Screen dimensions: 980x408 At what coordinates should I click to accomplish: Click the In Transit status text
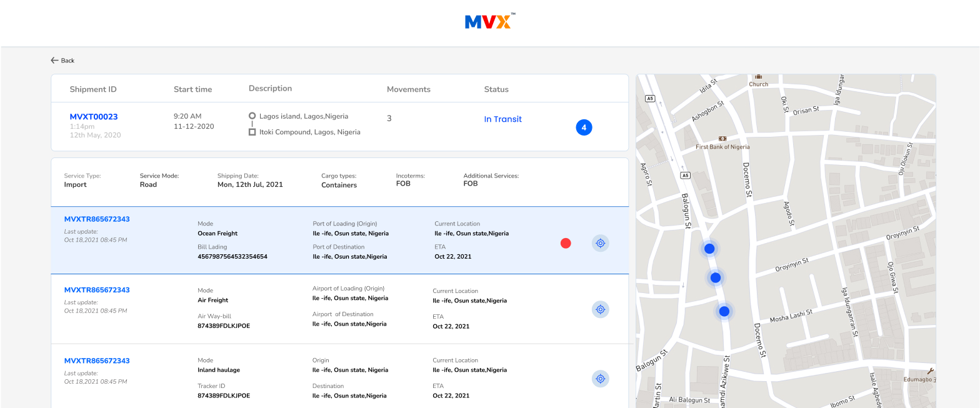pyautogui.click(x=502, y=119)
